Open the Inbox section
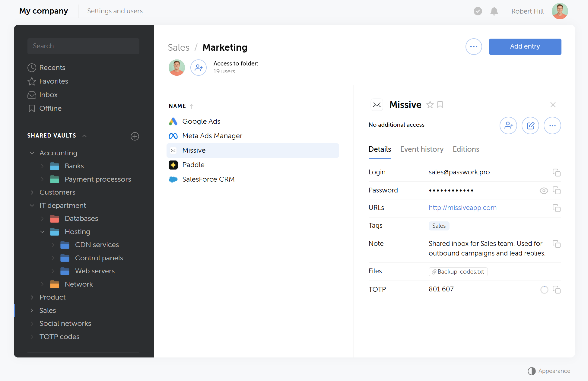The image size is (588, 381). [x=43, y=95]
